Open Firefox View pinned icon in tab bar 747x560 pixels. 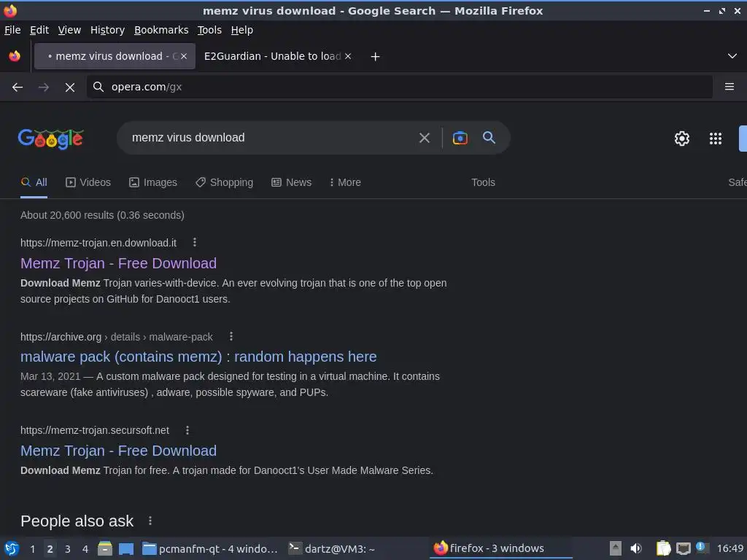coord(15,56)
